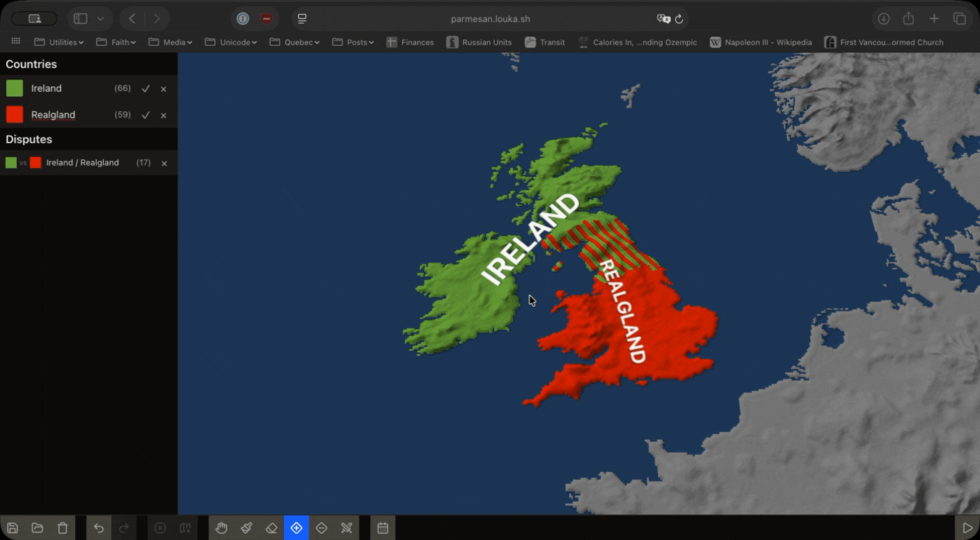The height and width of the screenshot is (540, 980).
Task: Click the trash icon to delete the map
Action: [x=63, y=528]
